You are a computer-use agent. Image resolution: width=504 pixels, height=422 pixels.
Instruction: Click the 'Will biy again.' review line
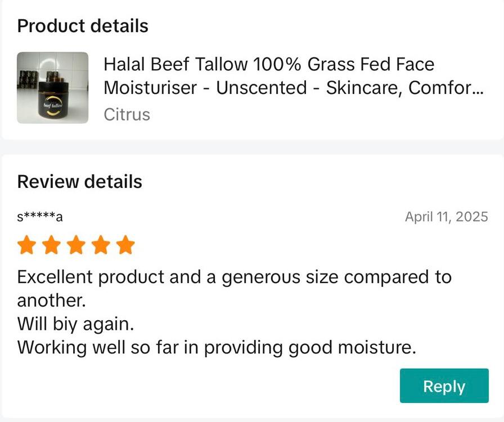coord(75,324)
